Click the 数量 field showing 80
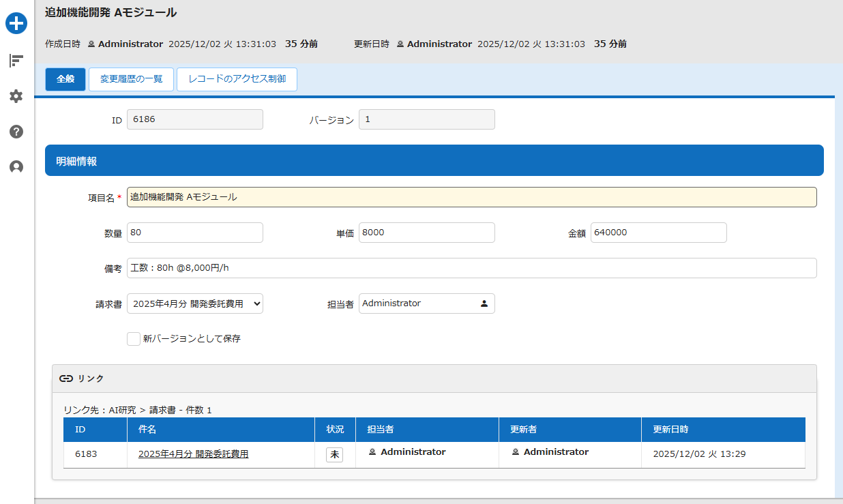Screen dimensions: 843x504 pyautogui.click(x=195, y=233)
